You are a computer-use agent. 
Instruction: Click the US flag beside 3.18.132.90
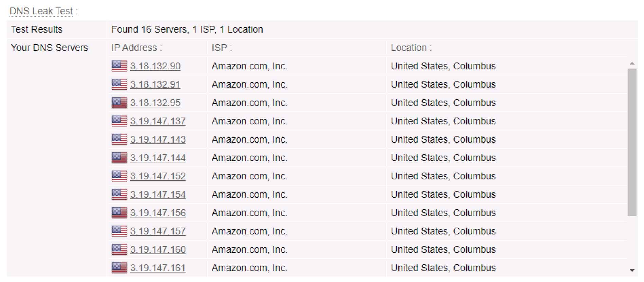(119, 66)
